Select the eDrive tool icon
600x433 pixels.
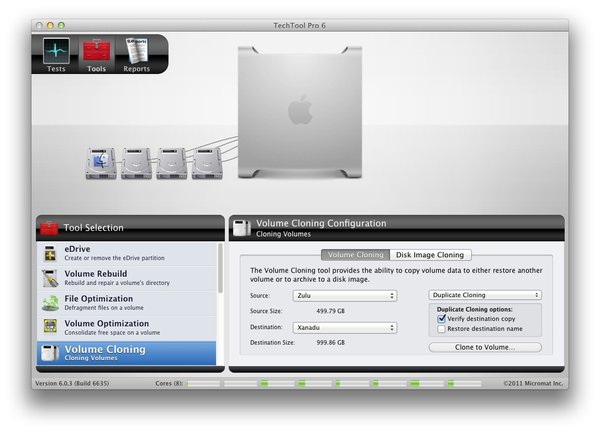(49, 254)
